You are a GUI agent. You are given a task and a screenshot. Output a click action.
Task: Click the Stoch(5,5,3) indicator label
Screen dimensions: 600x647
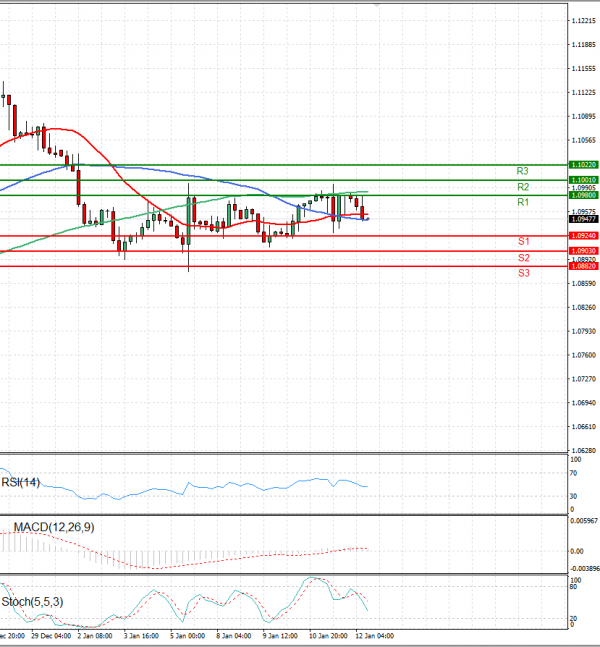(32, 602)
